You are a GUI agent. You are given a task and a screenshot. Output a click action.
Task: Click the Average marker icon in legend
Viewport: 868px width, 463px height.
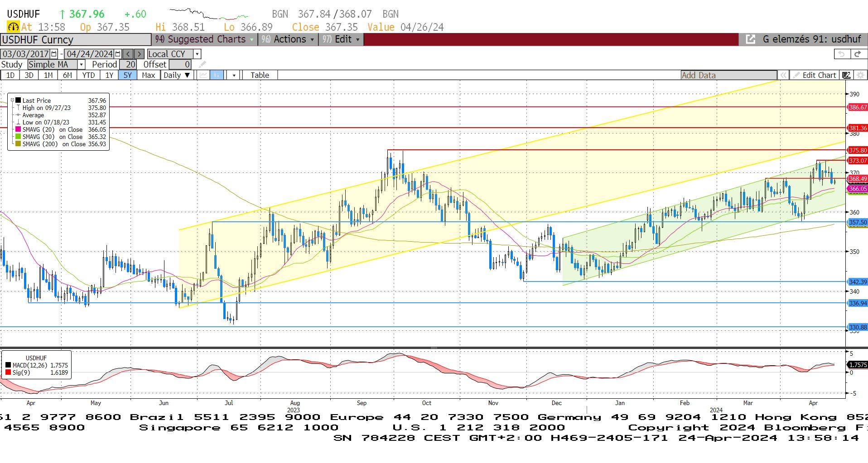click(x=18, y=115)
